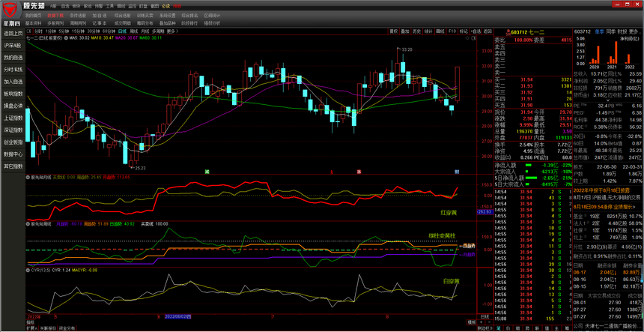Open settings icon beside 股先知周线 indicator
This screenshot has width=644, height=332.
tap(28, 224)
